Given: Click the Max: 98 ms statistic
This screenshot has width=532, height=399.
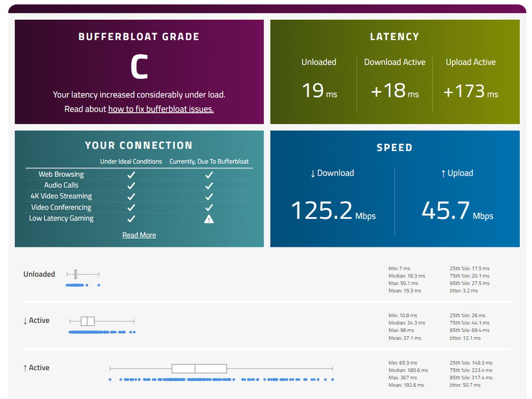Looking at the screenshot, I should click(402, 330).
